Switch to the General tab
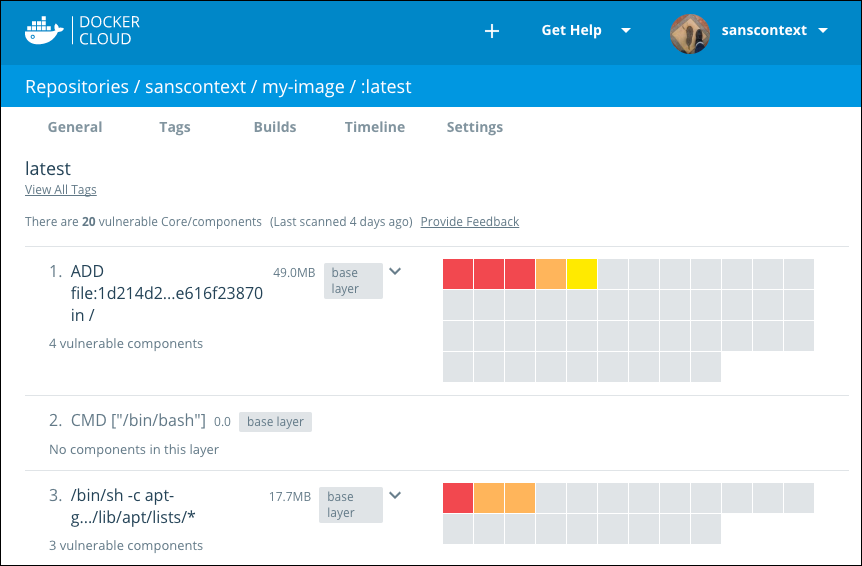 (x=75, y=127)
